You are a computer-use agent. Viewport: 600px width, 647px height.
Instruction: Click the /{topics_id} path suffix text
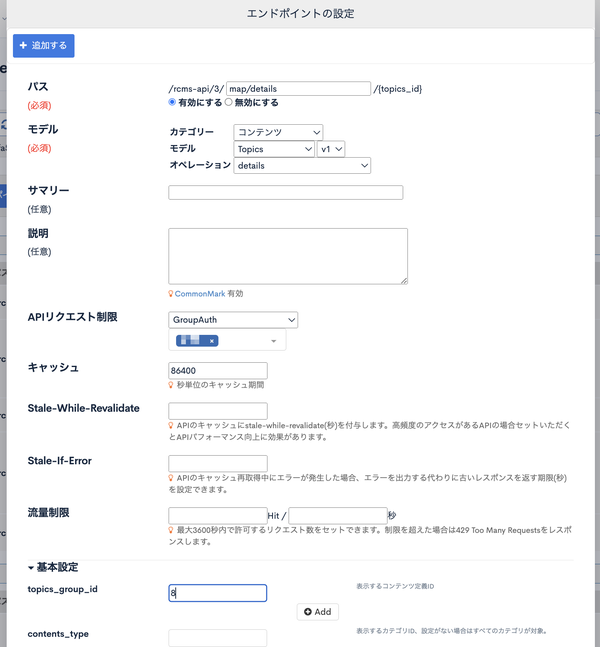click(398, 89)
